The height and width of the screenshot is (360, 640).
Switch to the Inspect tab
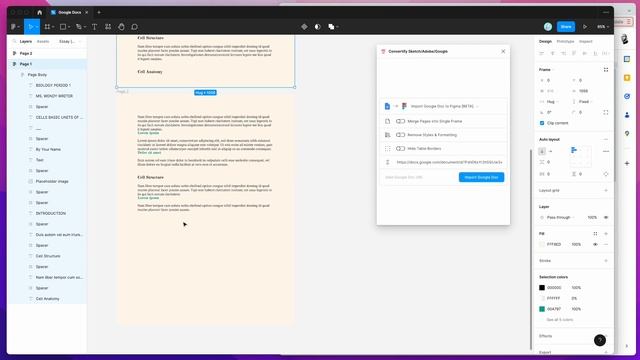tap(585, 41)
